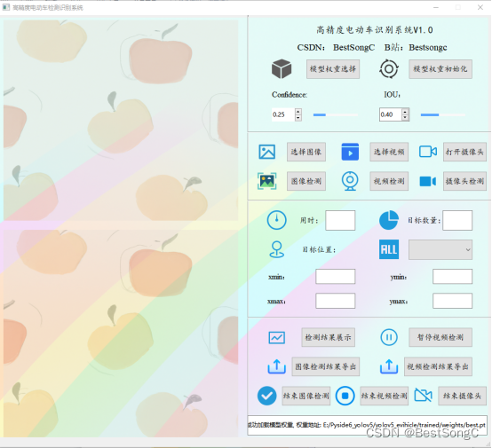Decrease Confidence value with down arrow
Image resolution: width=492 pixels, height=448 pixels.
point(298,118)
